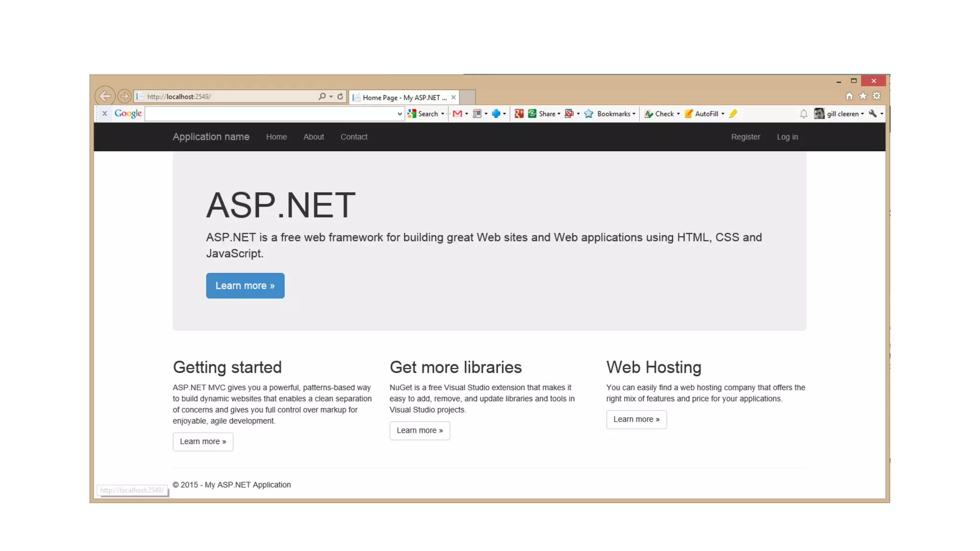Click Learn more under Web Hosting
Image resolution: width=980 pixels, height=551 pixels.
636,419
